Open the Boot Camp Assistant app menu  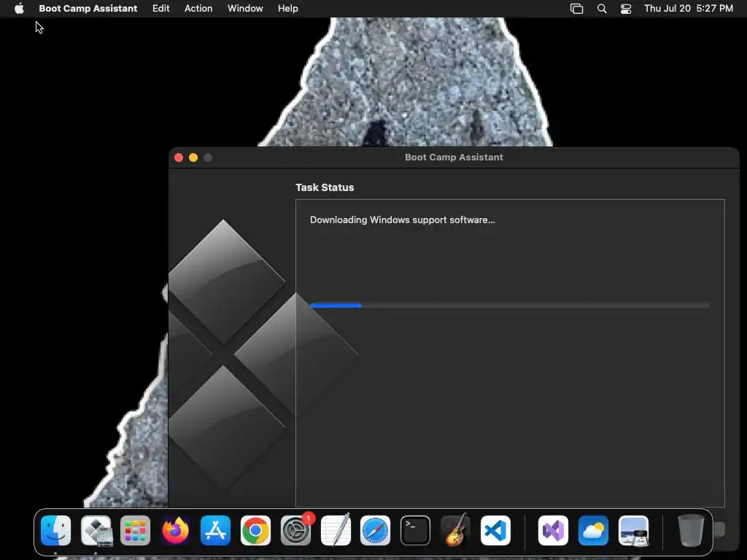(x=88, y=9)
